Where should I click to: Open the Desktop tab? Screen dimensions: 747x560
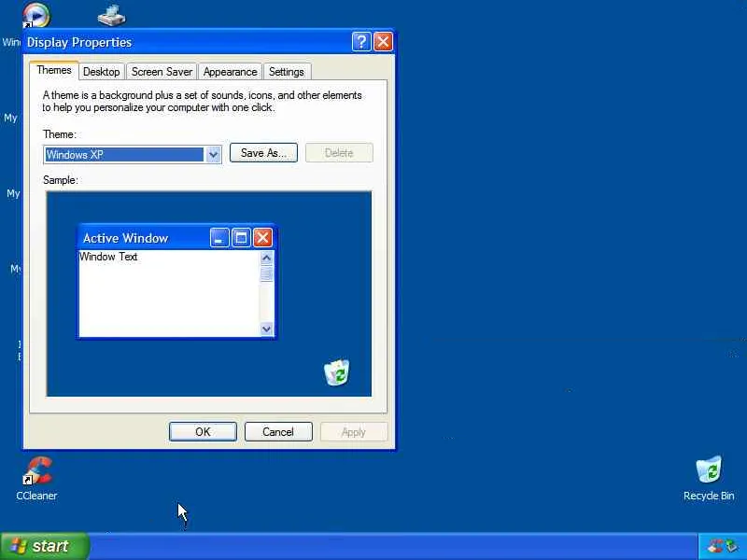102,72
